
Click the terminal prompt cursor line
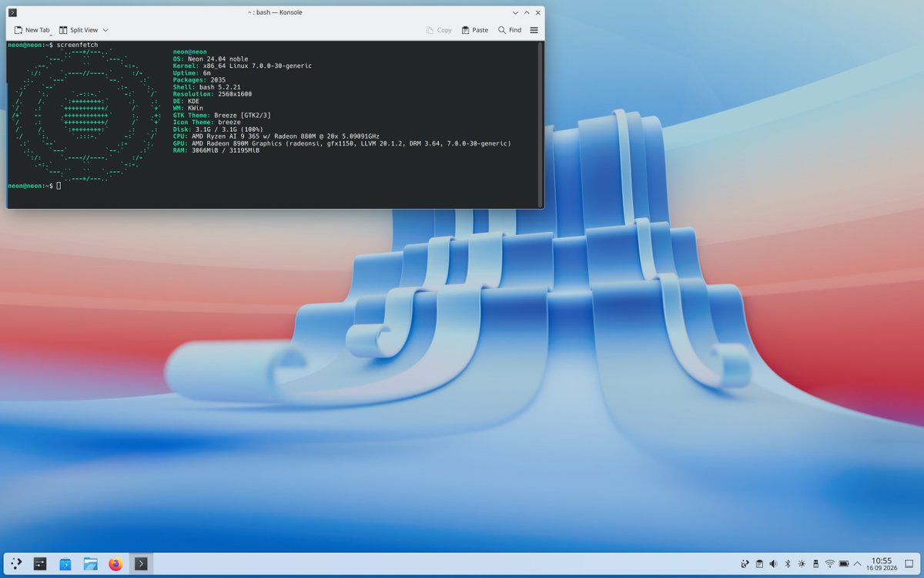click(x=34, y=186)
